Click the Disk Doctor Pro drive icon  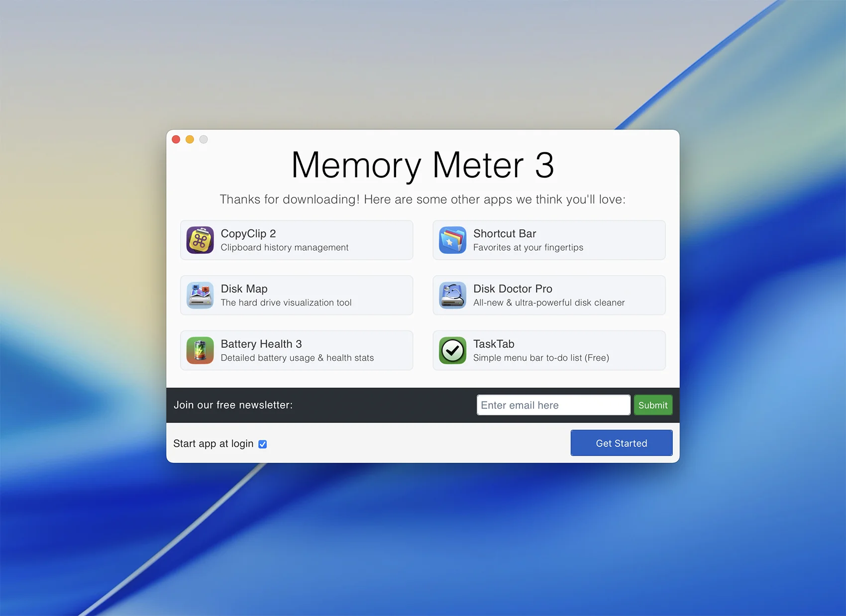[452, 295]
